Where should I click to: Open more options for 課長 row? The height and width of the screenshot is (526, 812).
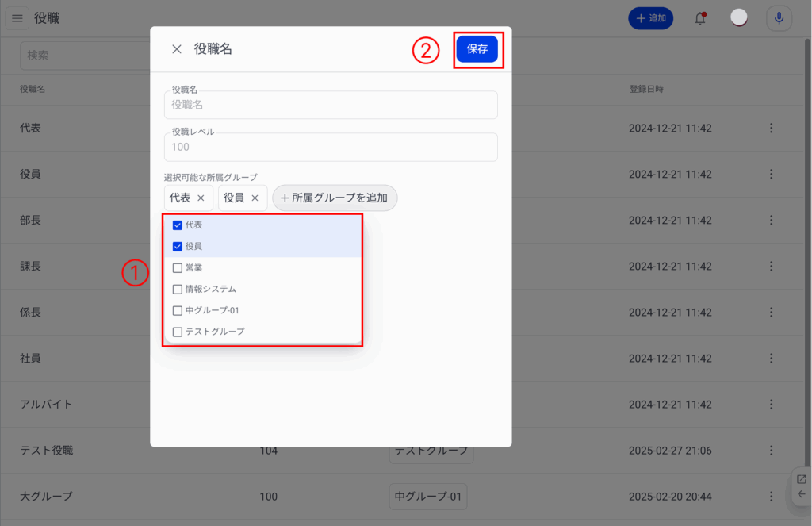[771, 267]
